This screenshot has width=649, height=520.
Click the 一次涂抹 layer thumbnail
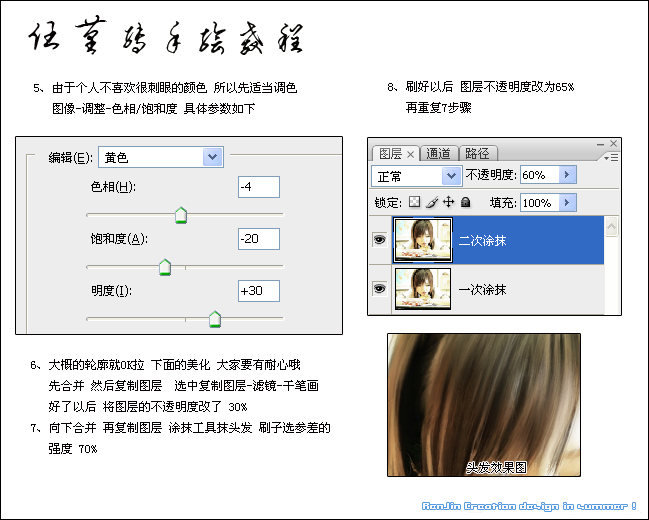pyautogui.click(x=423, y=289)
